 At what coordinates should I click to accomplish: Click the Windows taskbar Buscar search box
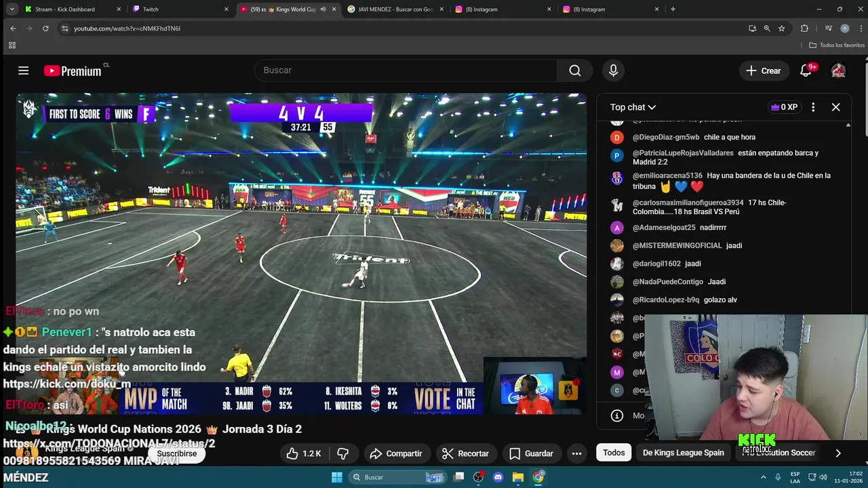click(x=396, y=477)
